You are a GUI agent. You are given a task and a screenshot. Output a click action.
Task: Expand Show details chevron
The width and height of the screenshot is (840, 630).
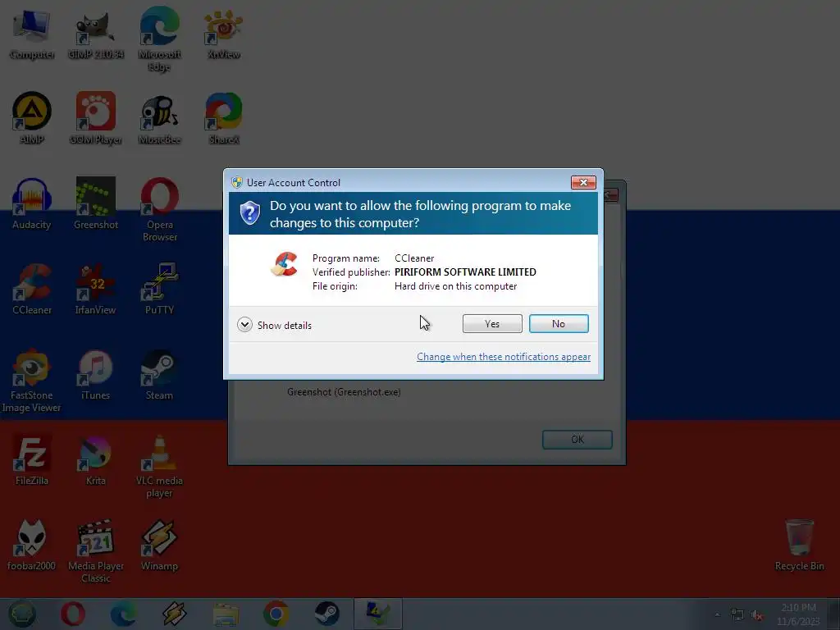244,325
